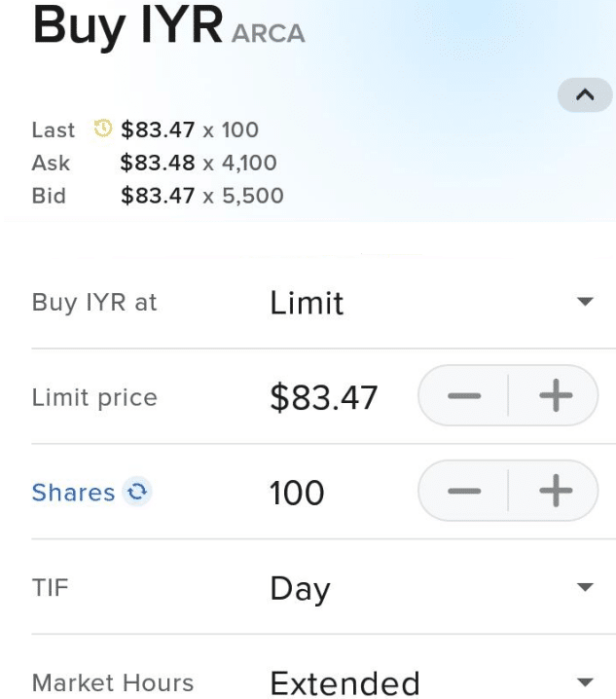Viewport: 616px width, 699px height.
Task: Open the Market Hours dropdown arrow next to Extended
Action: click(585, 682)
